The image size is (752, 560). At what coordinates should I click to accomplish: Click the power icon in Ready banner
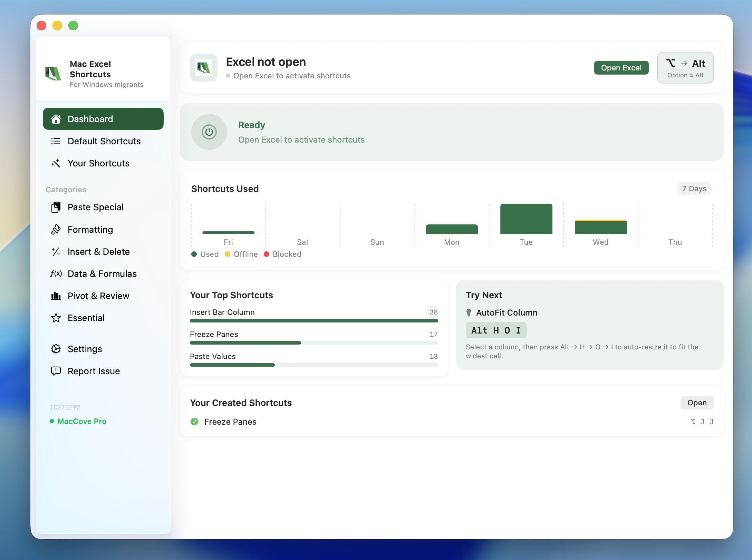click(209, 132)
